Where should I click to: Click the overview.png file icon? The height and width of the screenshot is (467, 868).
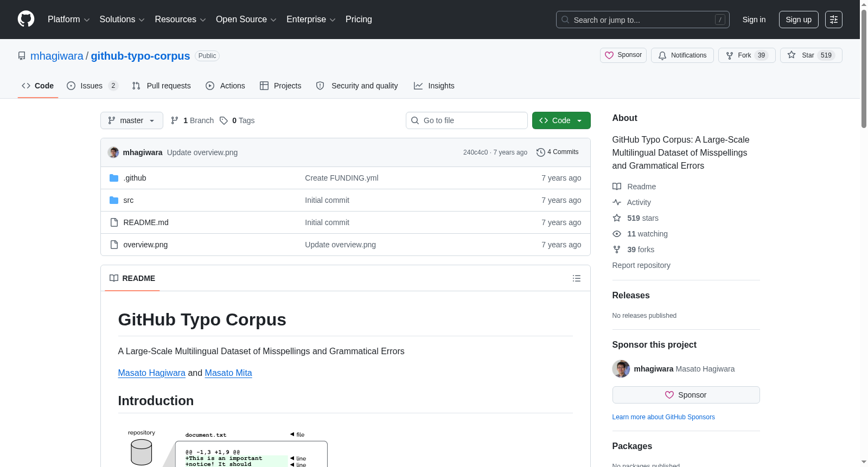pos(114,245)
